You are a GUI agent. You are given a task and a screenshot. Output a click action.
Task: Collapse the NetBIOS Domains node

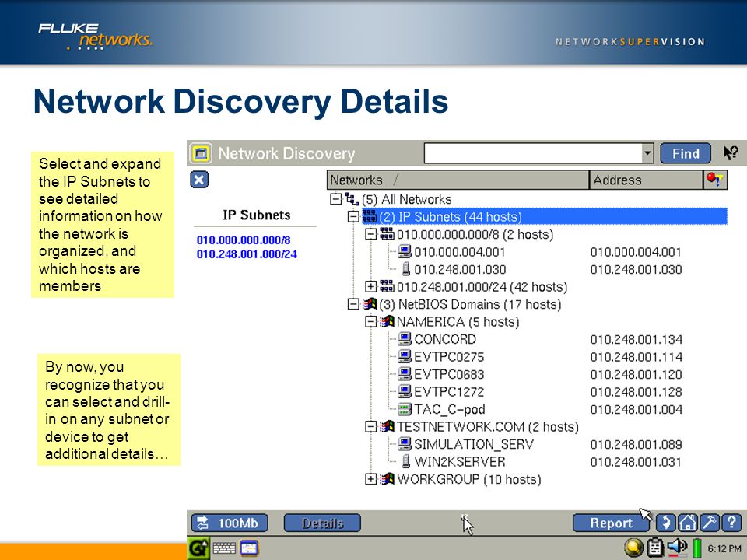[x=353, y=304]
